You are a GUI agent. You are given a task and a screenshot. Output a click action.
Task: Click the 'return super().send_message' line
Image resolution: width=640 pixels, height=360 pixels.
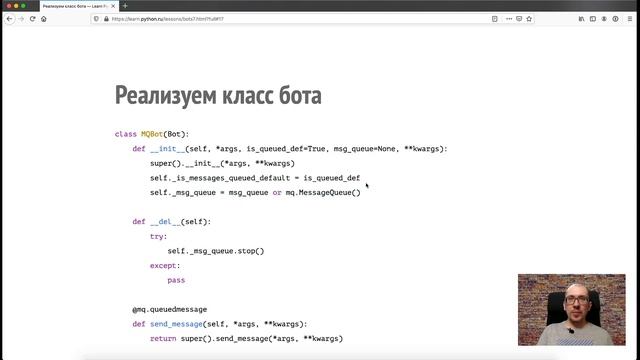pos(246,339)
